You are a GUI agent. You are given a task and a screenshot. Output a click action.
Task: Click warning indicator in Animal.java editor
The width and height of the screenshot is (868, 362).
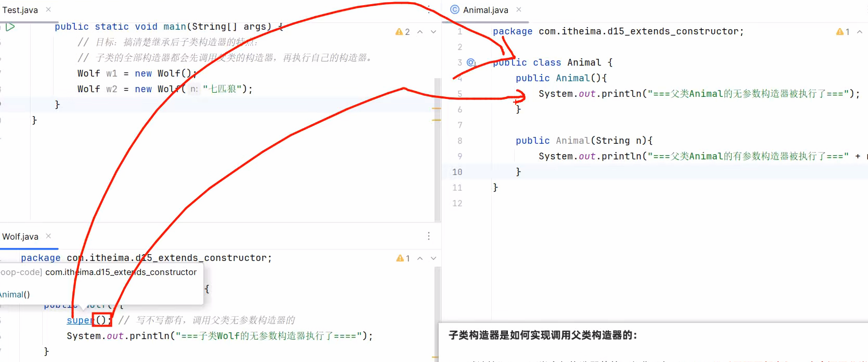coord(843,32)
